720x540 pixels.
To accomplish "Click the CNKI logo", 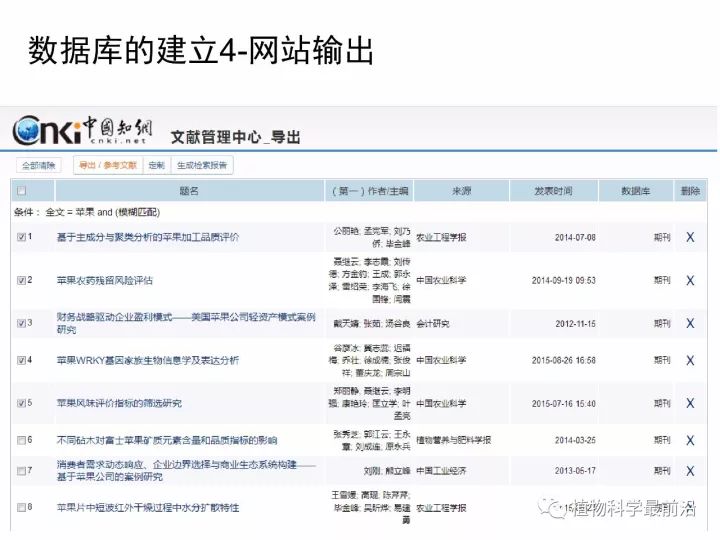I will (x=82, y=130).
